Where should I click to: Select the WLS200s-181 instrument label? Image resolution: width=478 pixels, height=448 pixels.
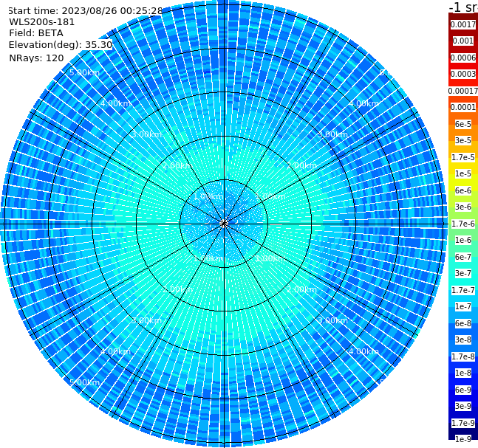coord(42,22)
